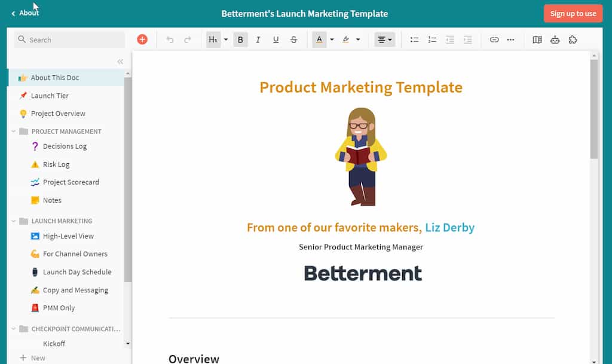Click the Search field
The width and height of the screenshot is (612, 364).
[x=70, y=39]
